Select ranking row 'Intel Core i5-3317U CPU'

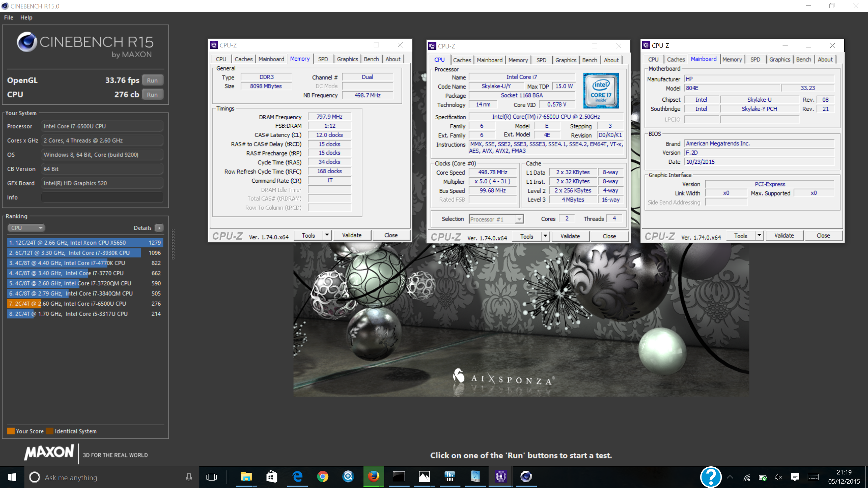tap(85, 314)
